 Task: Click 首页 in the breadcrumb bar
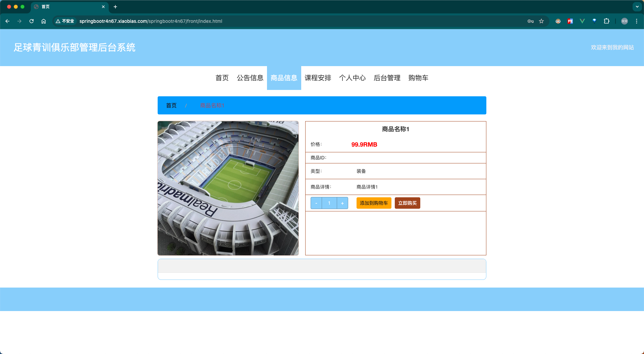171,105
